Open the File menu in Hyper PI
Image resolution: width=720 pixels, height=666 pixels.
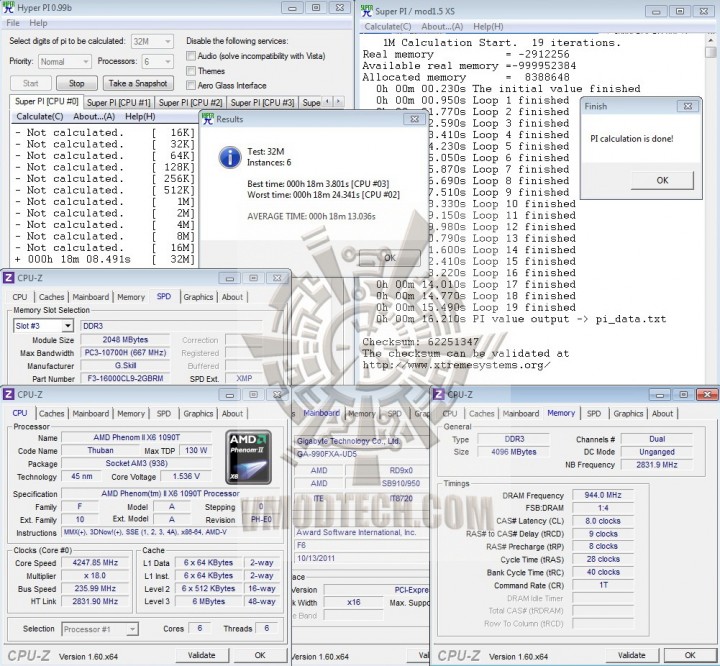pos(13,23)
